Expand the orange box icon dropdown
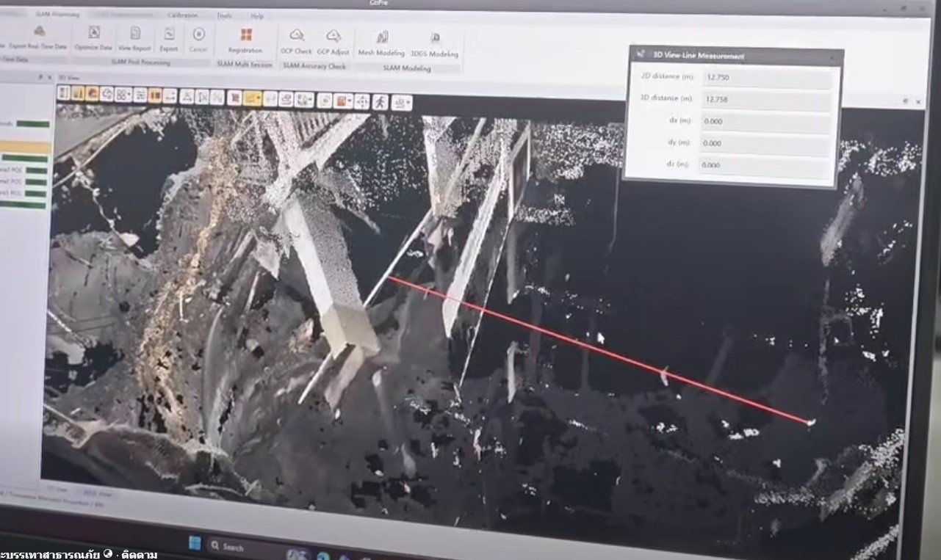 [351, 101]
